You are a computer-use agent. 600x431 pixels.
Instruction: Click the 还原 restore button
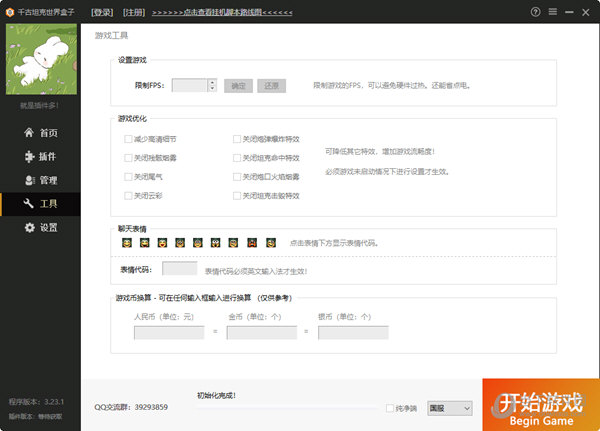(271, 86)
